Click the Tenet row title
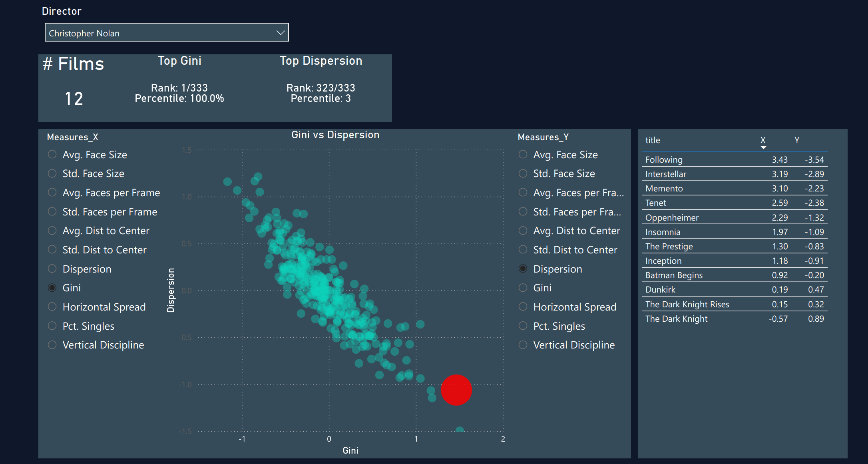868x464 pixels. coord(655,203)
